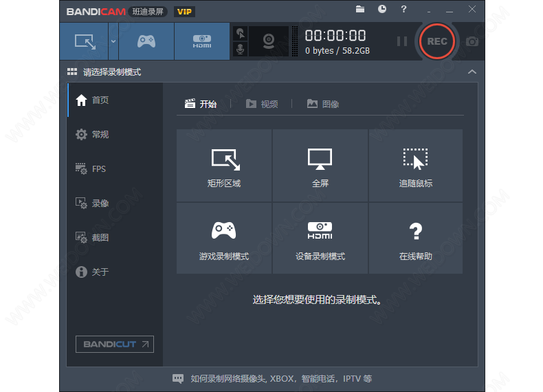Choose the 矩形区域 rectangle area tile

224,165
